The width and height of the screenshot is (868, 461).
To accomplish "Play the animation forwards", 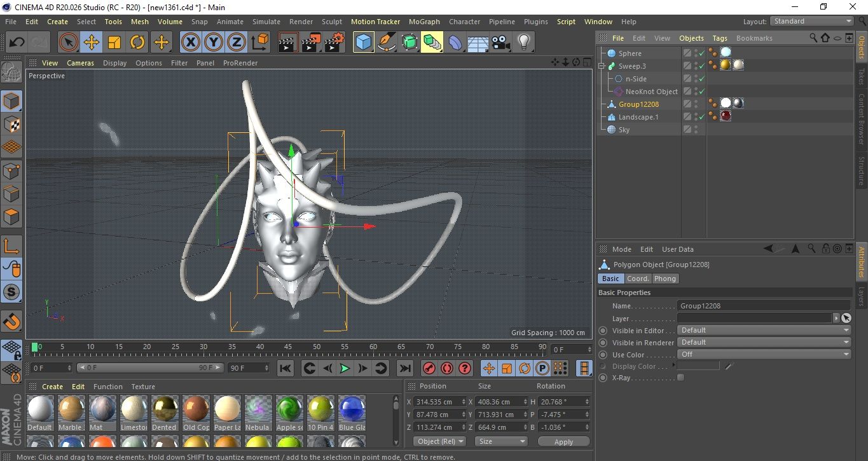I will [345, 368].
